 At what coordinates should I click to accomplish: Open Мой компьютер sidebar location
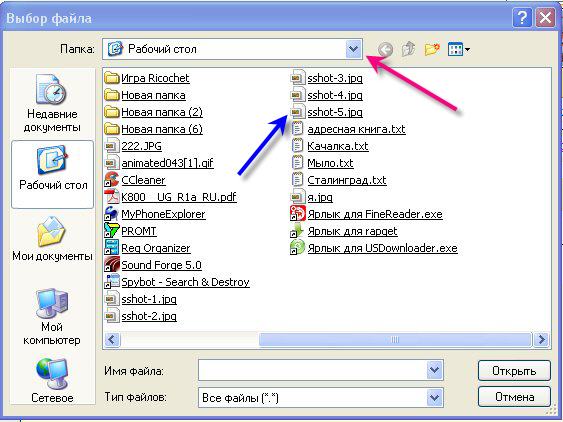(52, 316)
